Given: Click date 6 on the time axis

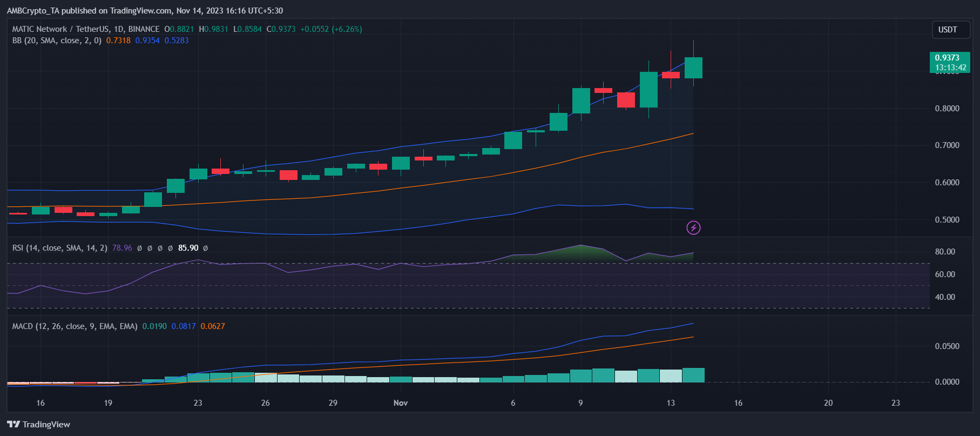Looking at the screenshot, I should click(x=513, y=403).
